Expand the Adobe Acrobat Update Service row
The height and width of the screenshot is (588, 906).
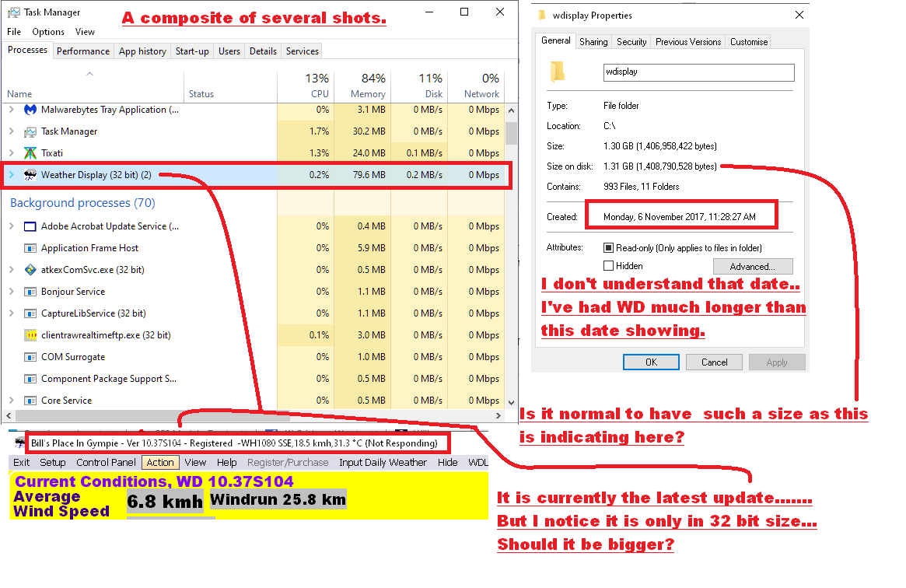[x=12, y=226]
